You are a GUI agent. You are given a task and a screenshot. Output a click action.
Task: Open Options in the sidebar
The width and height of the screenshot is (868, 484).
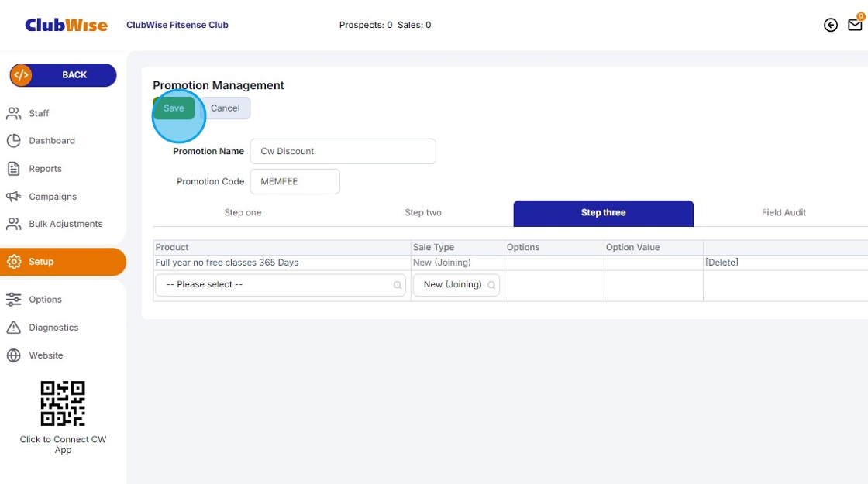[x=46, y=300]
